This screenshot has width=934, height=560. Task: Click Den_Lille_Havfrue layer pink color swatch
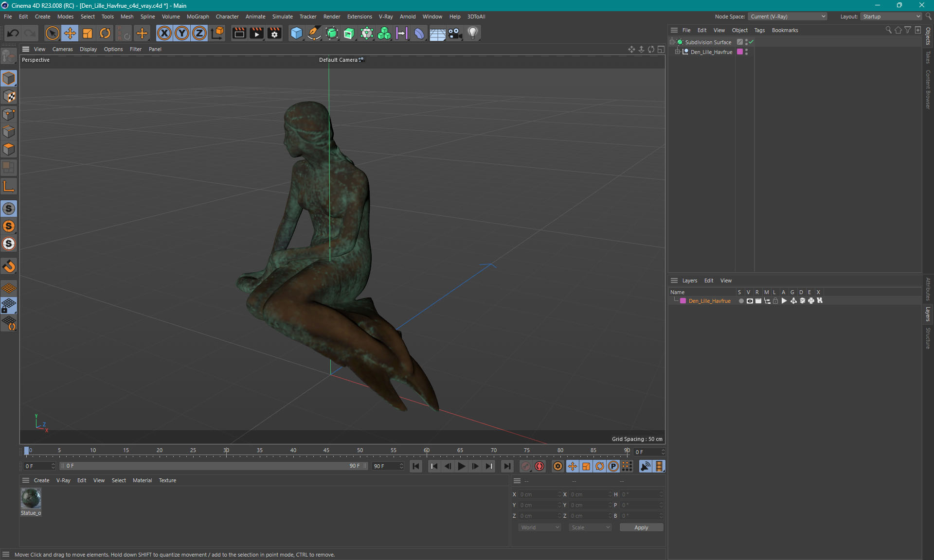[x=683, y=301]
